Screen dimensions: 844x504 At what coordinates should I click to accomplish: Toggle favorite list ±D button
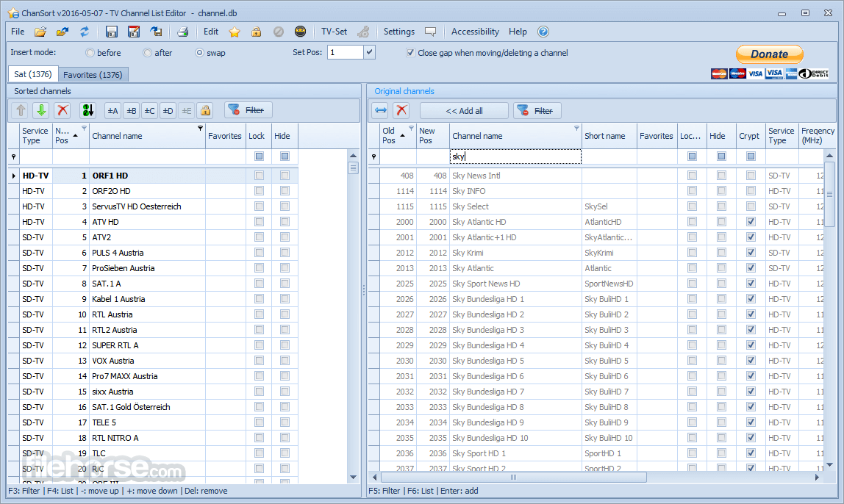click(168, 111)
